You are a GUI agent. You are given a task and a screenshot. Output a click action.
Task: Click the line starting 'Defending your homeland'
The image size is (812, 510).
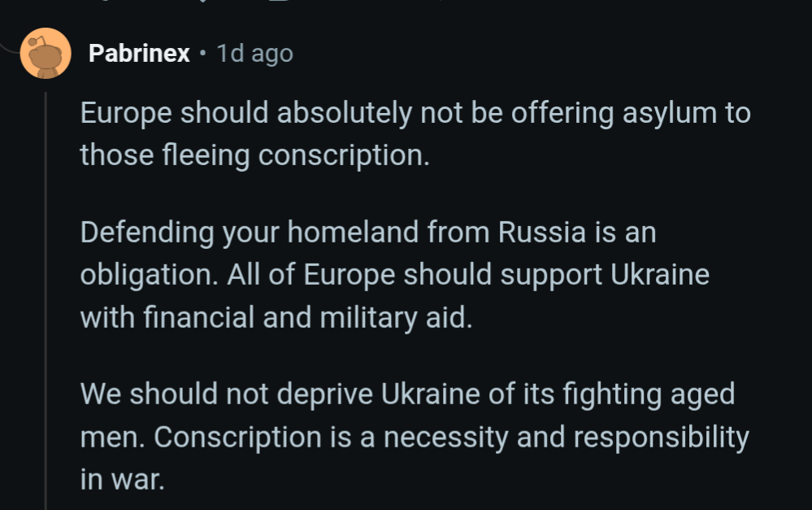368,232
